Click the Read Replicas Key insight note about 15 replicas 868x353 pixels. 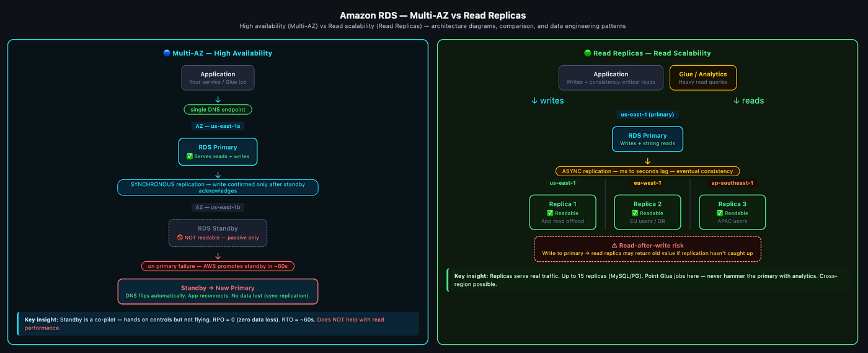[647, 280]
